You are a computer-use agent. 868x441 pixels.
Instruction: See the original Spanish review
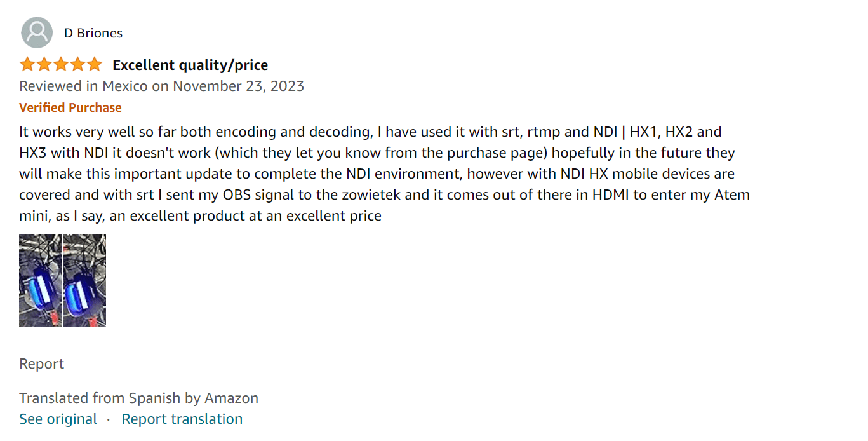click(x=58, y=419)
